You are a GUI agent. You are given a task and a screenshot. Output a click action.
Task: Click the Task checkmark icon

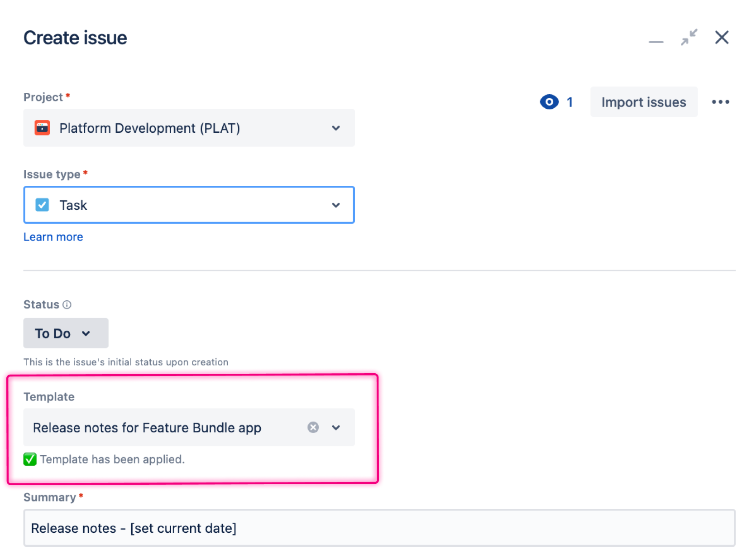point(42,205)
